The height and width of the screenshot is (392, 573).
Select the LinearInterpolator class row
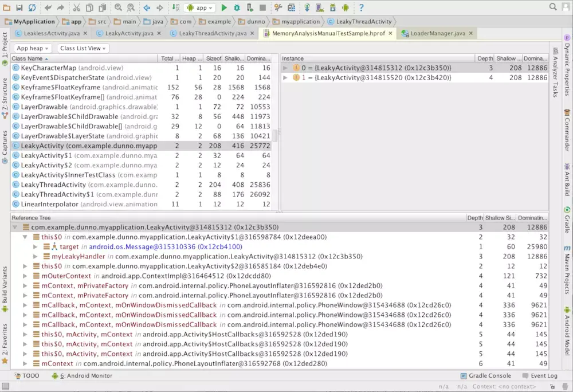point(142,204)
